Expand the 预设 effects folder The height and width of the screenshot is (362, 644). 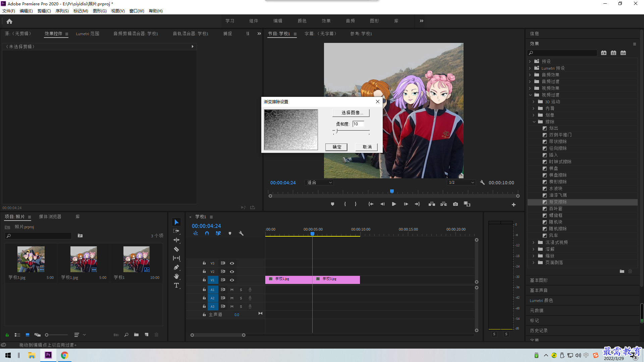pyautogui.click(x=530, y=61)
